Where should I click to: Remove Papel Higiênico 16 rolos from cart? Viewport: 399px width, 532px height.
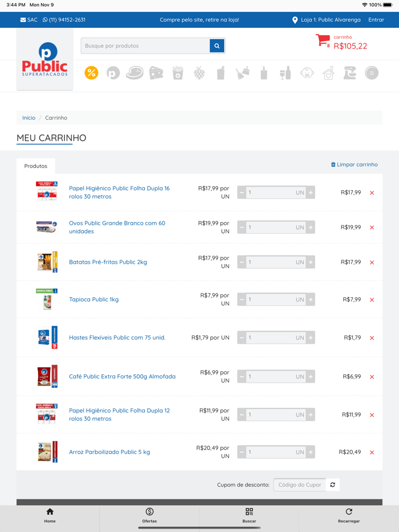(x=372, y=193)
